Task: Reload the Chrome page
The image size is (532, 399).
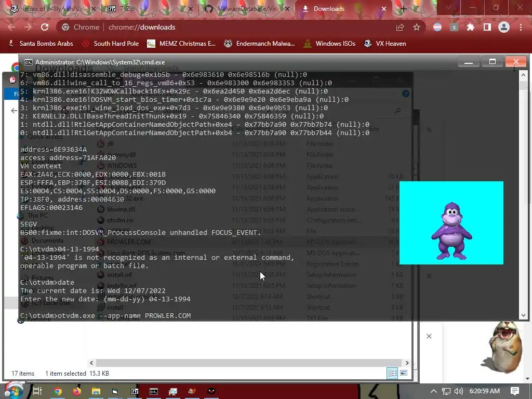Action: (45, 27)
